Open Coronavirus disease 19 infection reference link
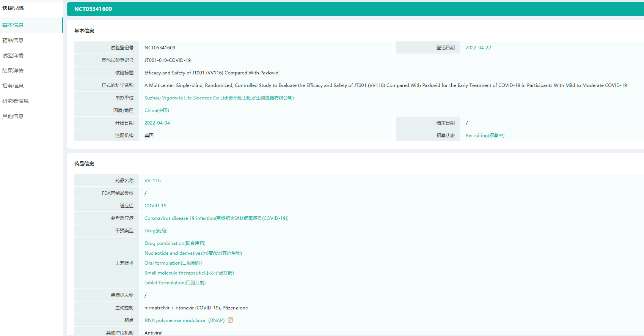The image size is (644, 336). coord(217,218)
